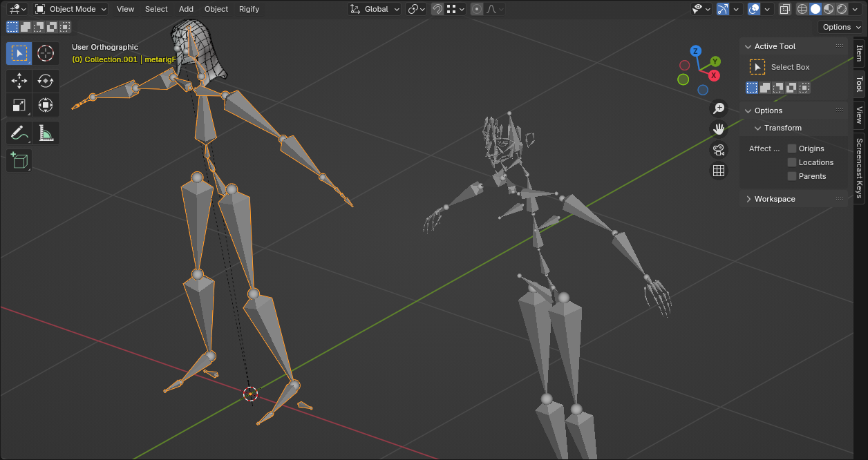The height and width of the screenshot is (460, 868).
Task: Switch to Material Preview shading
Action: point(829,9)
